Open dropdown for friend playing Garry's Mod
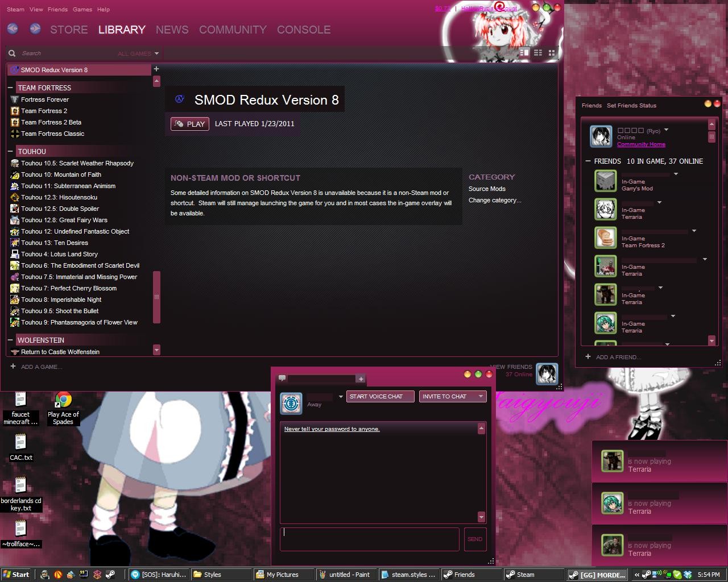Image resolution: width=728 pixels, height=582 pixels. 676,174
